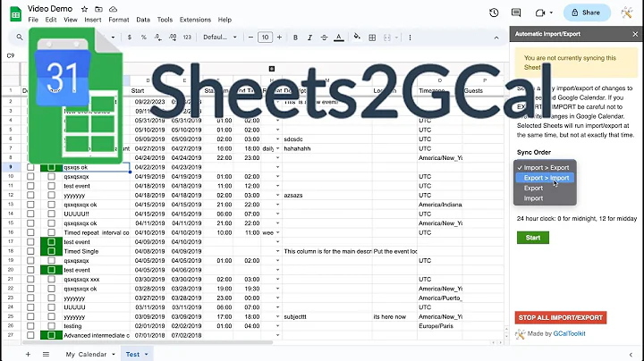
Task: Open the GCalToolkit link
Action: (569, 333)
